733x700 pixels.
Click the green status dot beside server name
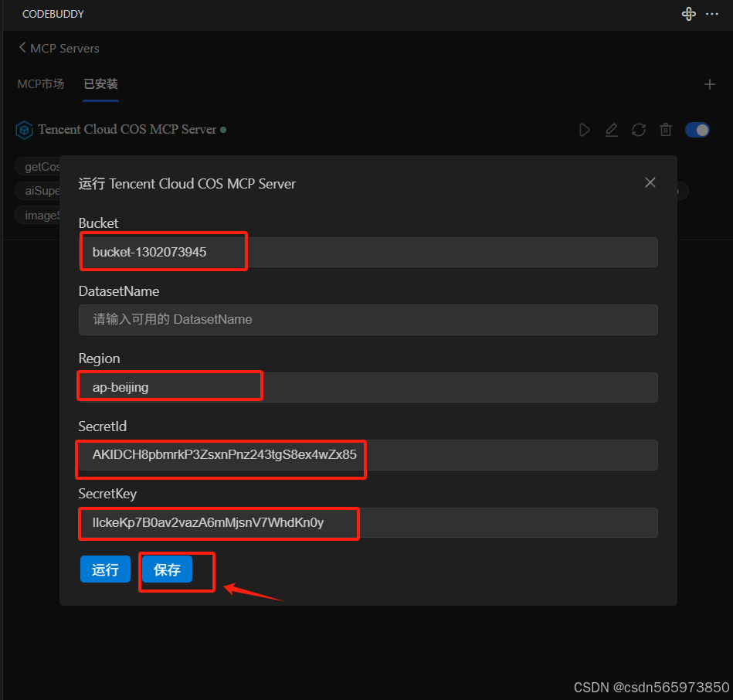tap(223, 130)
